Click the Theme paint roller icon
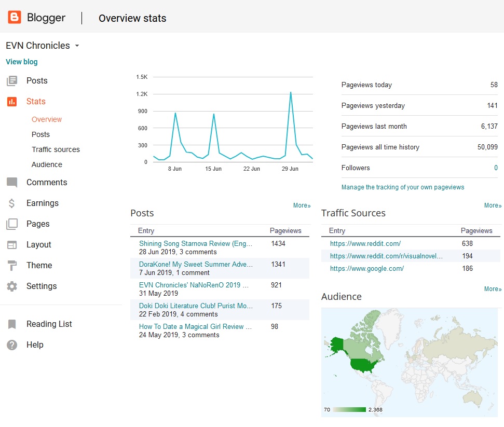The width and height of the screenshot is (504, 427). pos(11,266)
